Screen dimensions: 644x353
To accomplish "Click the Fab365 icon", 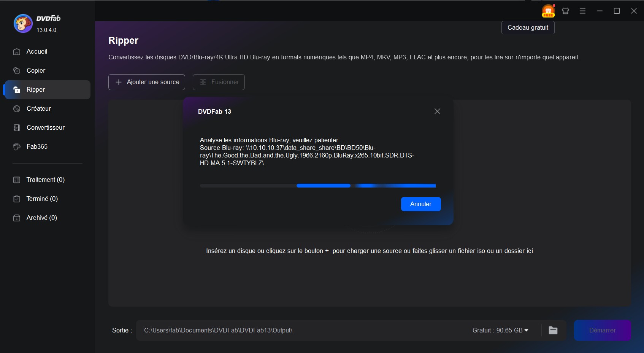I will point(17,147).
